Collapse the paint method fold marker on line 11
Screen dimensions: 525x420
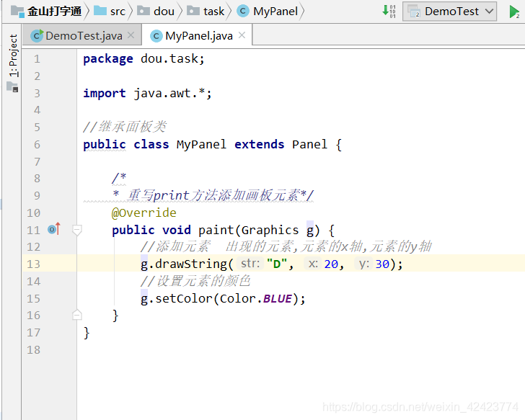point(77,230)
